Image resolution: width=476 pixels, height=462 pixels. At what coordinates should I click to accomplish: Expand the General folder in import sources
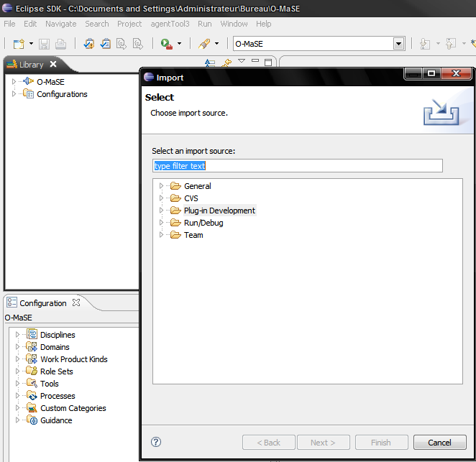pyautogui.click(x=161, y=185)
